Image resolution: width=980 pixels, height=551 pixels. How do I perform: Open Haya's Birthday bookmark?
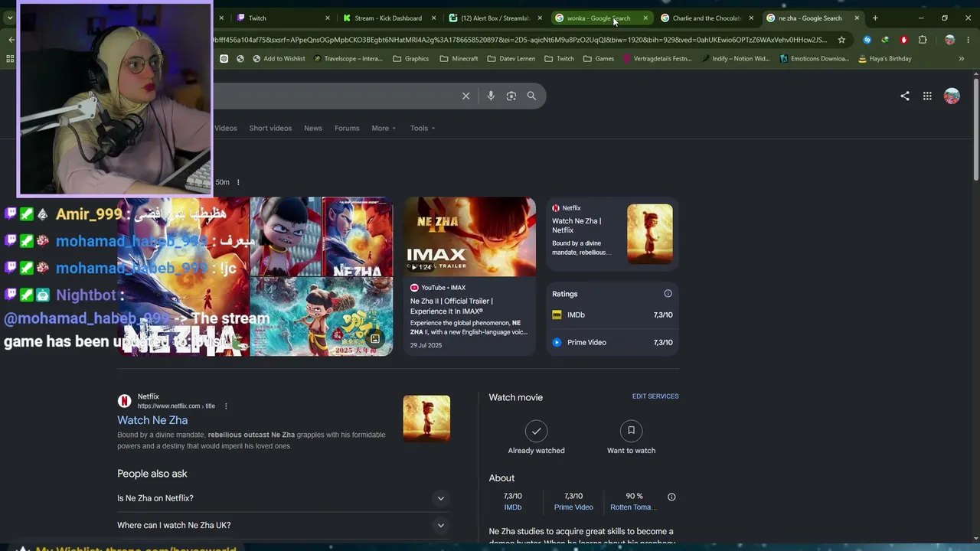click(x=885, y=59)
